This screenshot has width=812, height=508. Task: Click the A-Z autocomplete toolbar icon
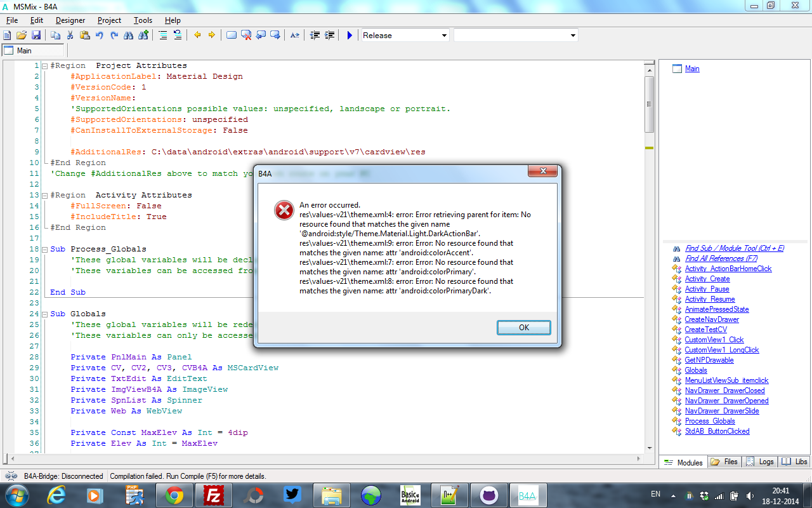295,36
